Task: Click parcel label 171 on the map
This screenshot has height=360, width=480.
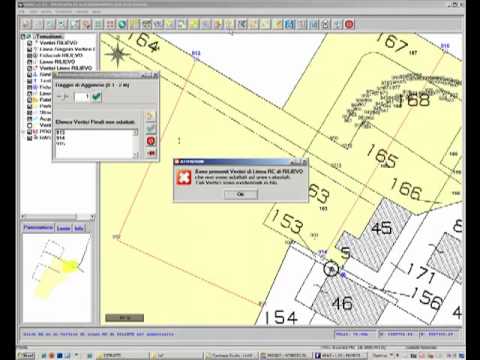Action: 421,272
